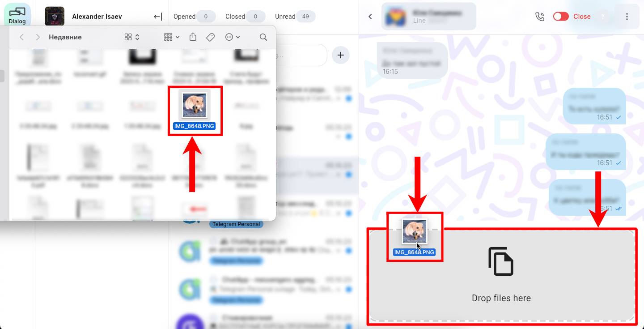The width and height of the screenshot is (644, 329).
Task: Expand the Finder group-by dropdown
Action: pyautogui.click(x=171, y=37)
